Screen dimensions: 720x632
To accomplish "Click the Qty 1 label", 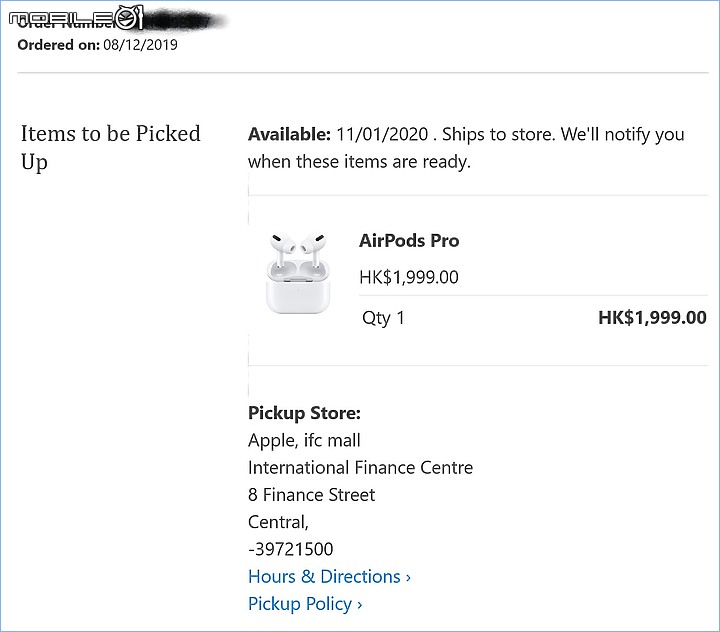I will coord(383,318).
